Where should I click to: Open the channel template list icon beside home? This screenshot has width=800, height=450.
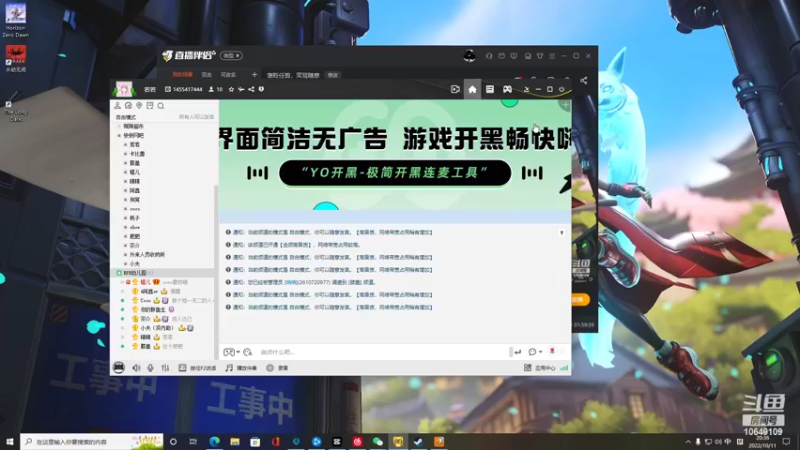tap(490, 89)
